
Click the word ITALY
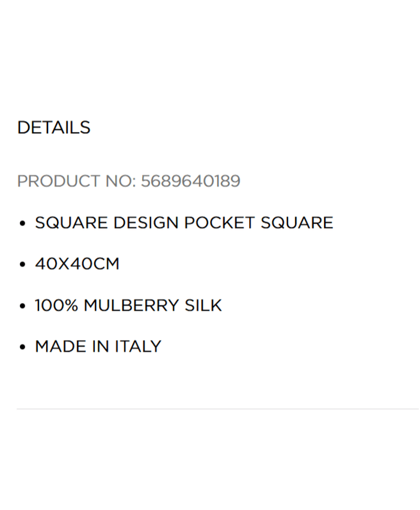(x=137, y=347)
